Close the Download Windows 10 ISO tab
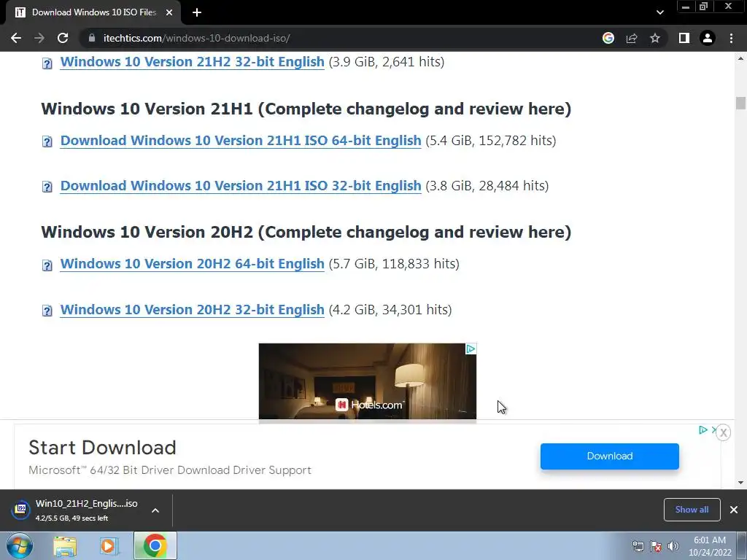 169,12
